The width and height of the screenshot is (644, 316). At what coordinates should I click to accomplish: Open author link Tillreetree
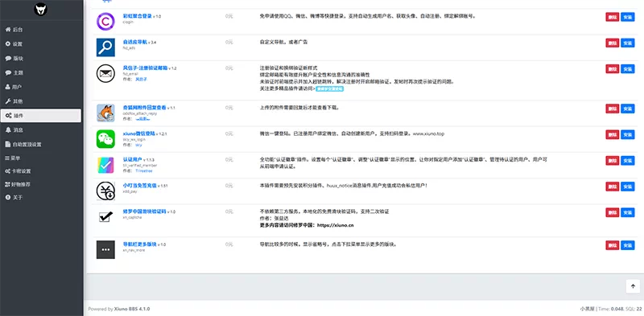pos(144,170)
